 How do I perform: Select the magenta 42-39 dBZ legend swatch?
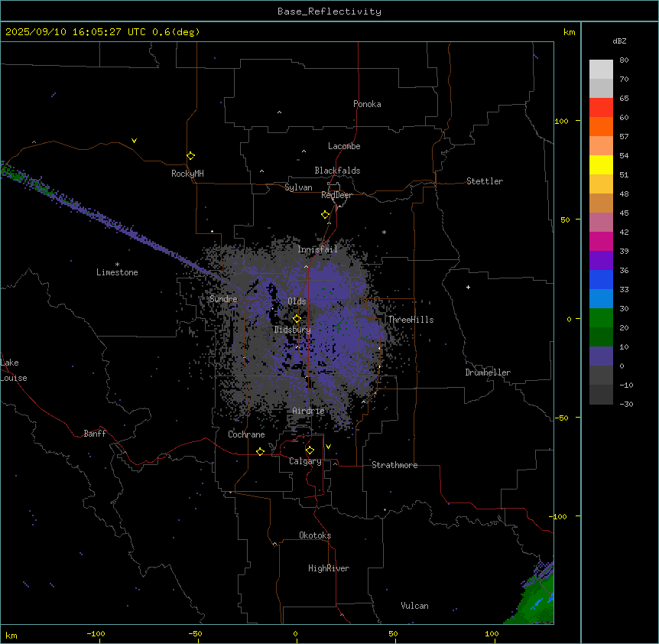click(601, 241)
